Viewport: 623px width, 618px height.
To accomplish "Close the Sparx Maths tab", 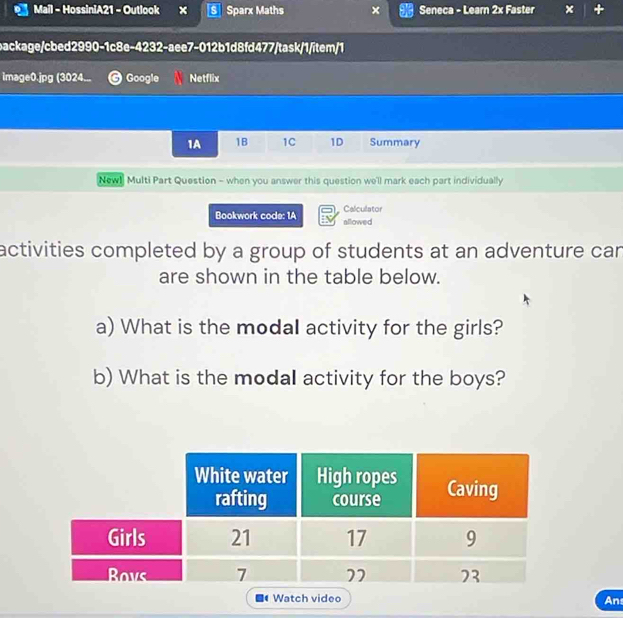I will [x=379, y=11].
